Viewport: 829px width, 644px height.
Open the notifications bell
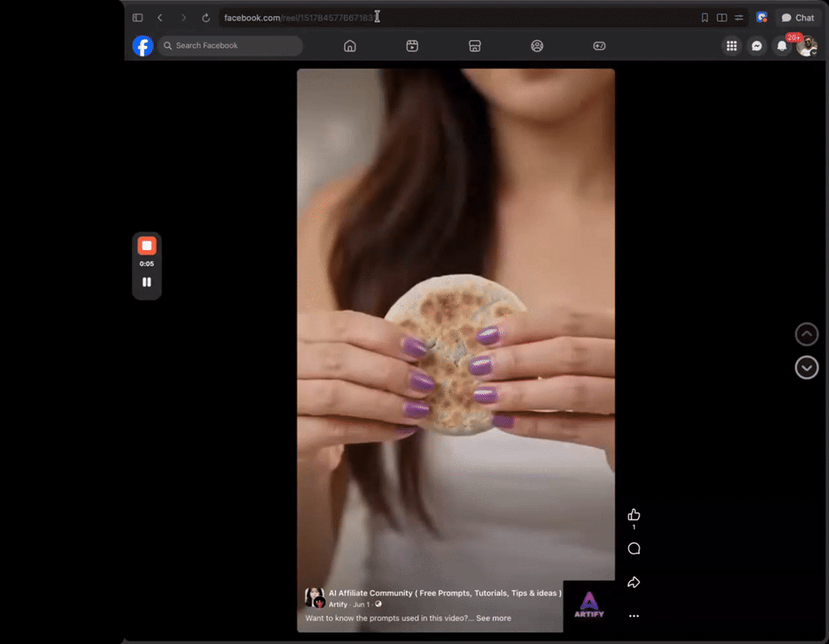click(782, 46)
